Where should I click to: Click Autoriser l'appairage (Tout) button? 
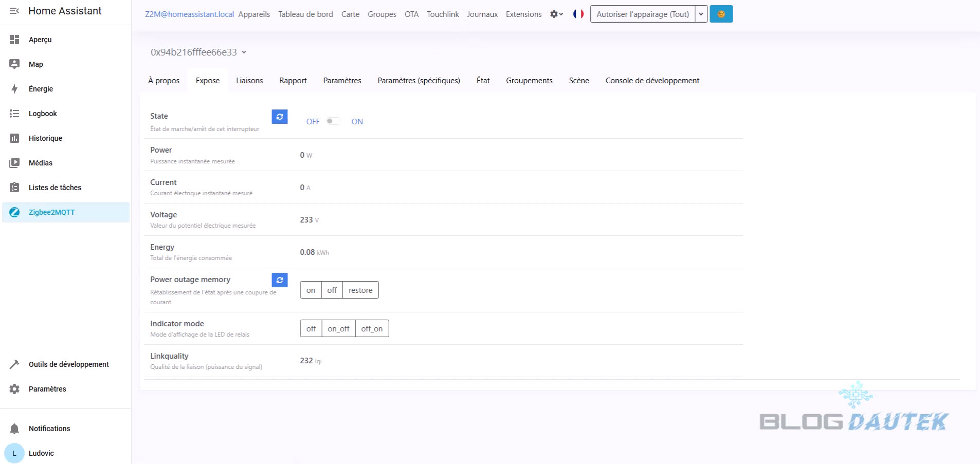pos(642,14)
